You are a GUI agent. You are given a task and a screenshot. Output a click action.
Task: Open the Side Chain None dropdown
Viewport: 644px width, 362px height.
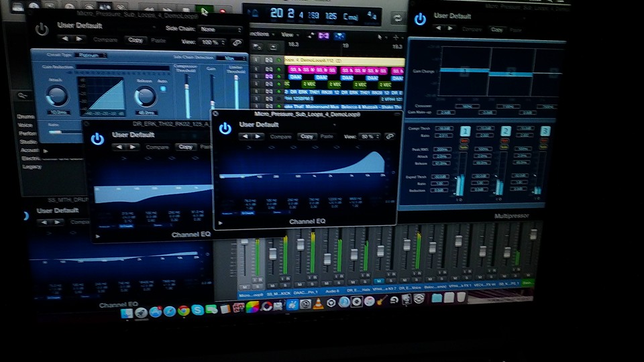click(221, 29)
